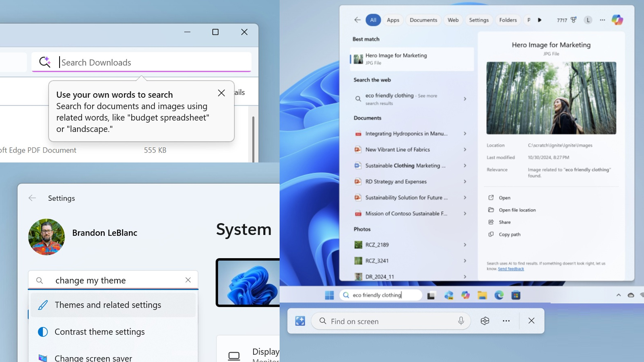Select 'Themes and related settings' suggestion
644x362 pixels.
[x=113, y=305]
